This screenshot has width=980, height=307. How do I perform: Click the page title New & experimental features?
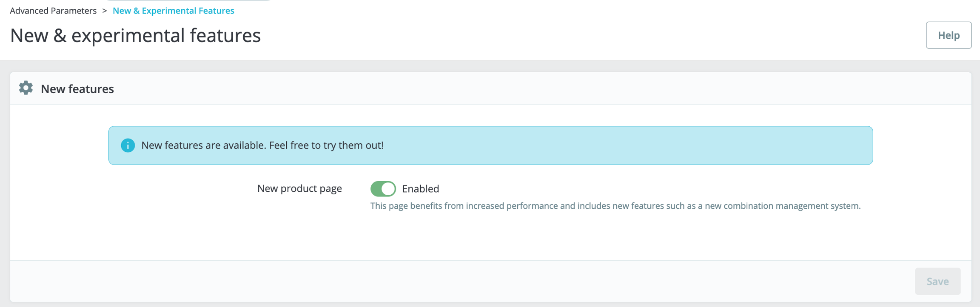click(135, 35)
